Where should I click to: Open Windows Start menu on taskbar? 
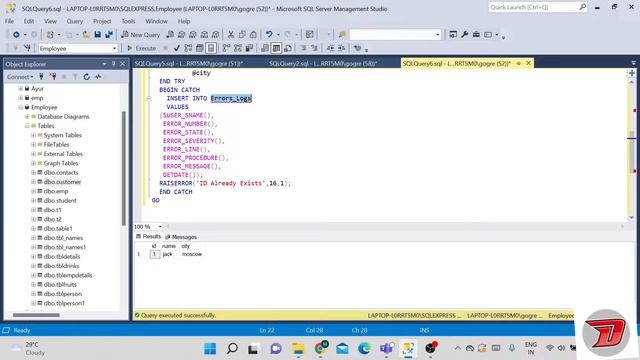210,348
